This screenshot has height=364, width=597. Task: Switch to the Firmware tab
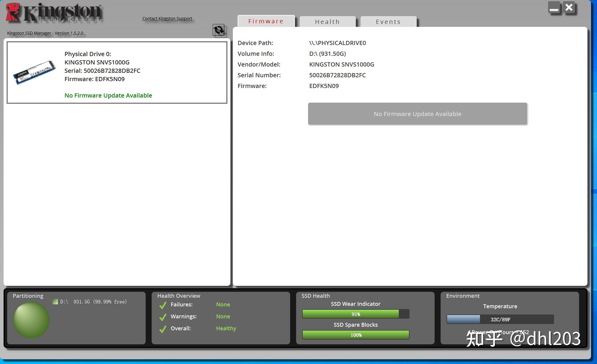[x=266, y=21]
